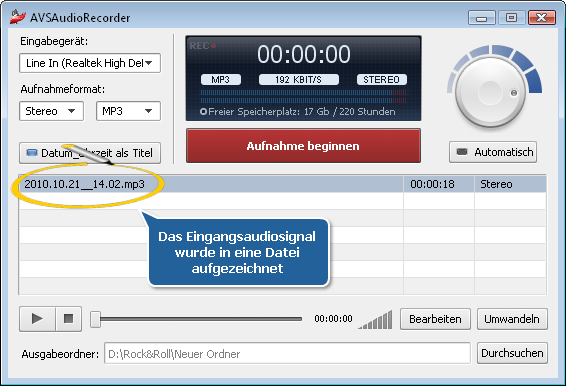The height and width of the screenshot is (386, 566).
Task: Open the MP3 format dropdown
Action: click(x=128, y=111)
